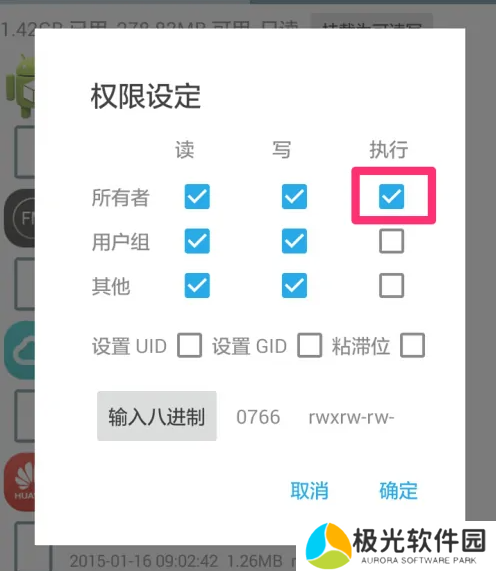The image size is (496, 571).
Task: Enable others (其他) execute permission
Action: click(x=391, y=286)
